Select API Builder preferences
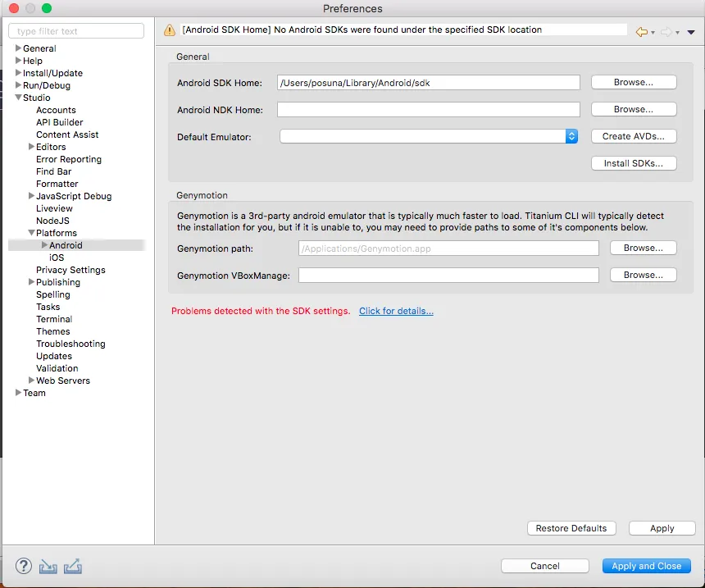705x588 pixels. coord(59,122)
